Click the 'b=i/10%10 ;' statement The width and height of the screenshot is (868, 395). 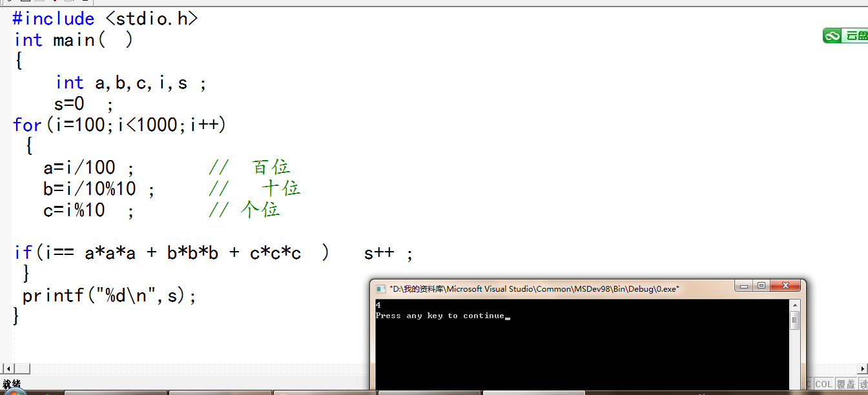coord(99,188)
